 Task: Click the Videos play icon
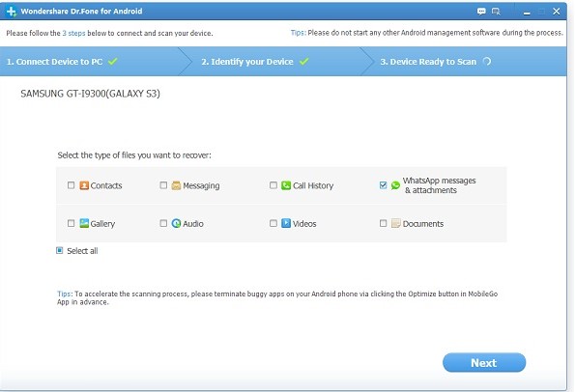[x=286, y=223]
